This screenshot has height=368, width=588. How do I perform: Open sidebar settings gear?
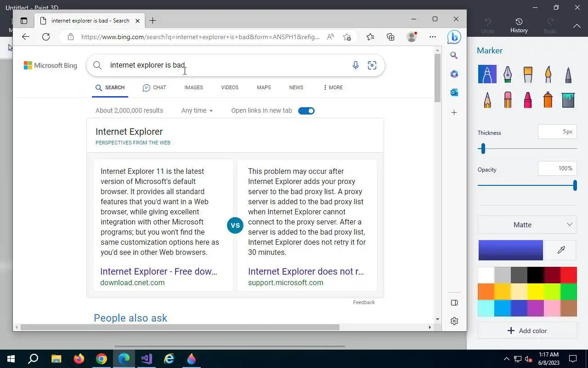pos(454,321)
